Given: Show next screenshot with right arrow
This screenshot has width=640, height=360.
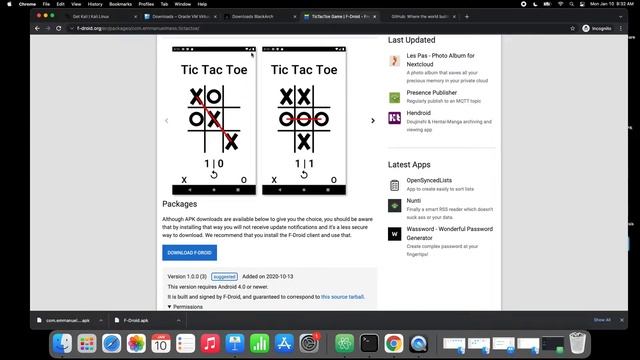Looking at the screenshot, I should pyautogui.click(x=373, y=121).
